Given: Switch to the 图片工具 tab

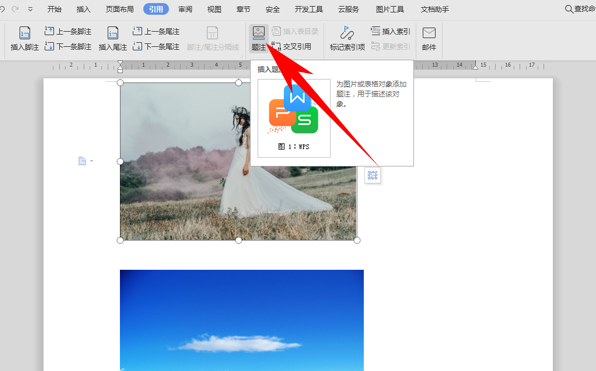Looking at the screenshot, I should pyautogui.click(x=390, y=9).
